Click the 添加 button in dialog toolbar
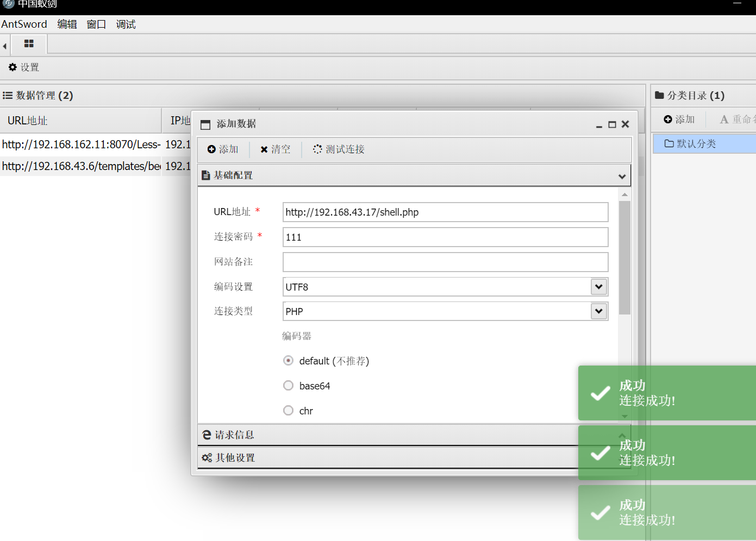Viewport: 756px width, 541px height. pos(223,149)
